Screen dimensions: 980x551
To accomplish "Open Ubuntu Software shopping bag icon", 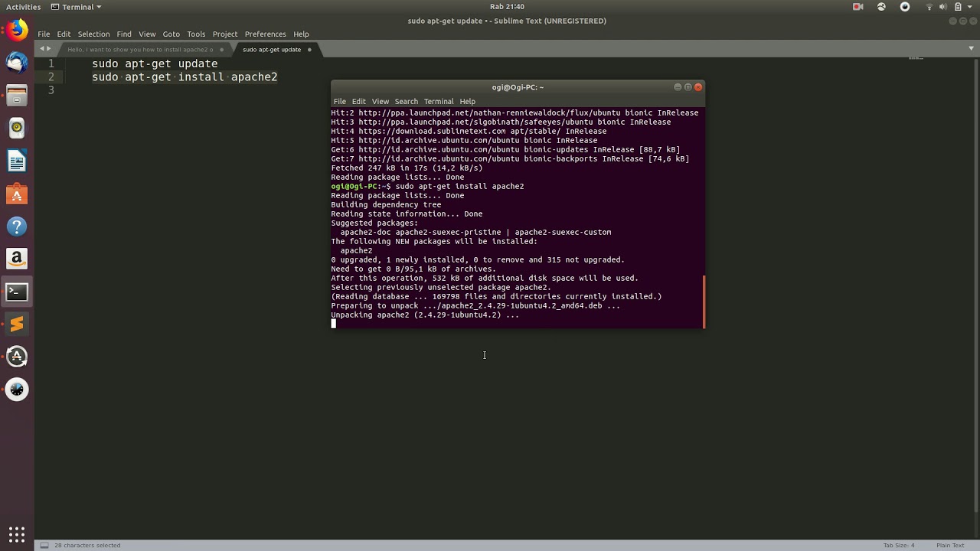I will click(17, 194).
